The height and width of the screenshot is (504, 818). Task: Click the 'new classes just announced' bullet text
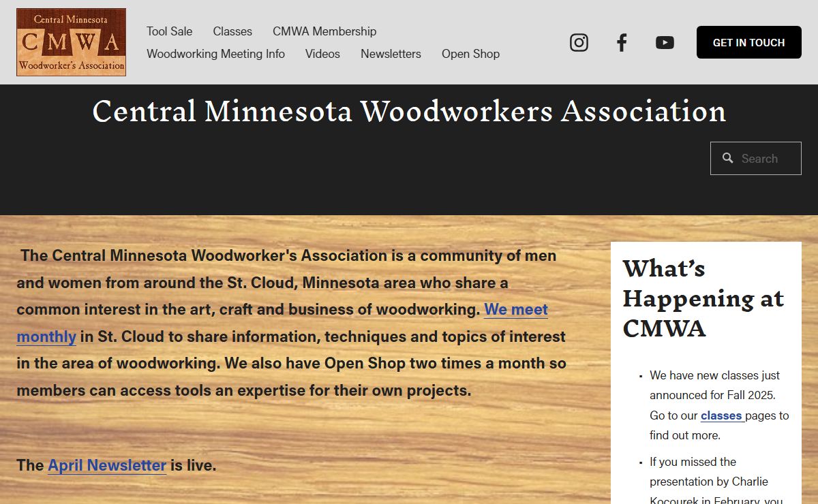coord(718,405)
